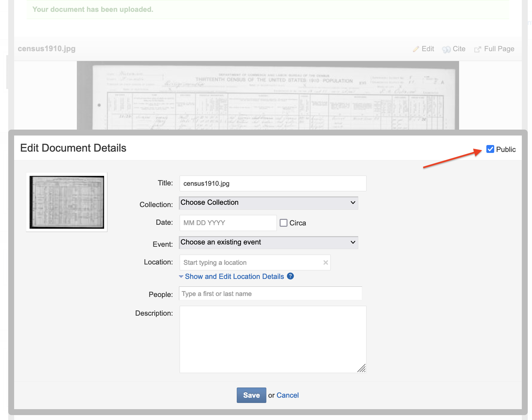Click the Cancel link
Viewport: 532px width, 420px height.
pyautogui.click(x=287, y=395)
